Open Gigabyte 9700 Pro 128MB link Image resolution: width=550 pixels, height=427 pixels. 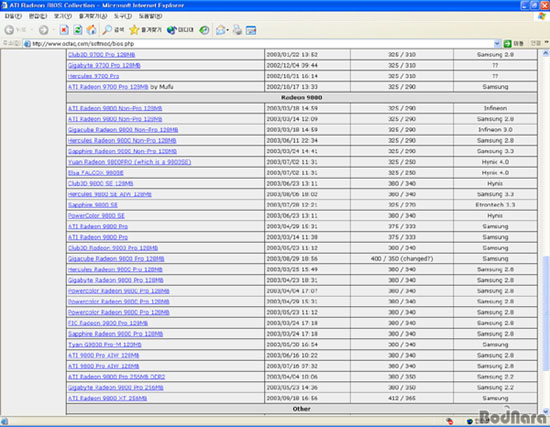tap(104, 65)
